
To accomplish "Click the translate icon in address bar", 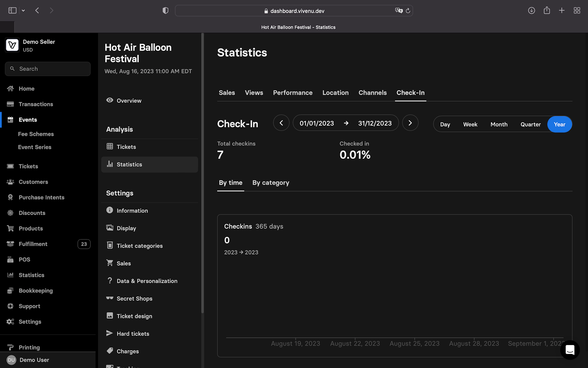I will 398,11.
